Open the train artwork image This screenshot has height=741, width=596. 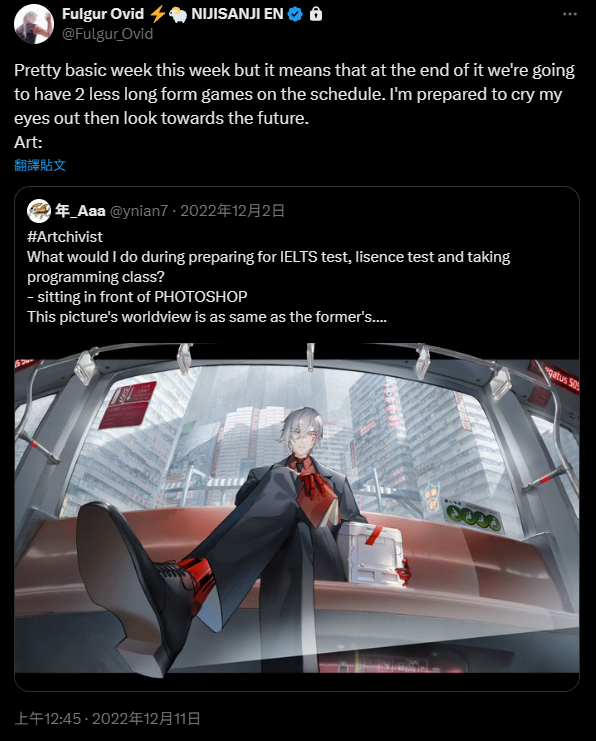tap(297, 508)
